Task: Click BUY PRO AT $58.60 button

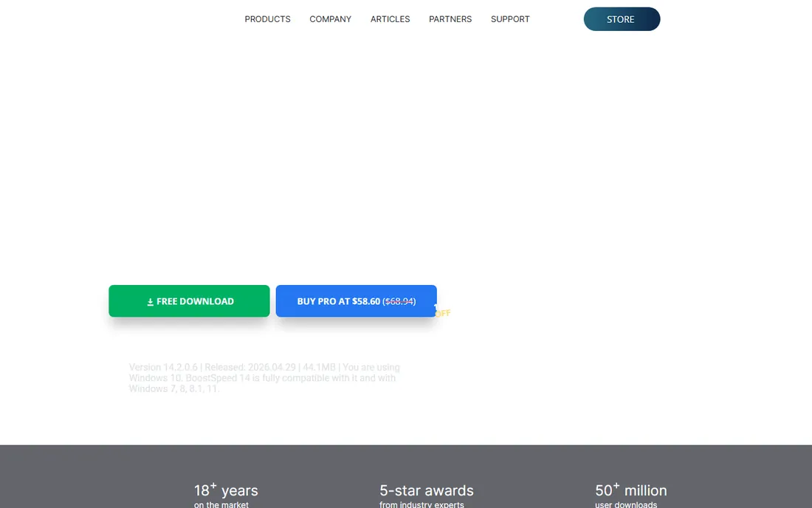Action: [356, 301]
